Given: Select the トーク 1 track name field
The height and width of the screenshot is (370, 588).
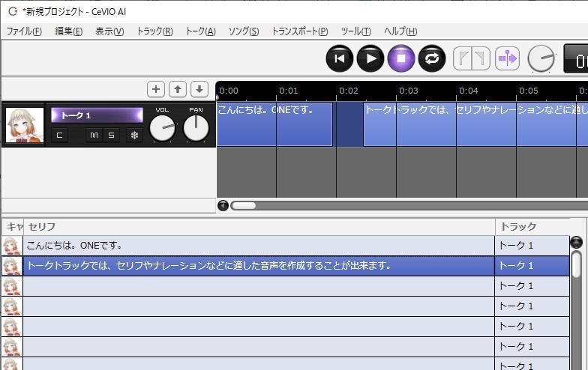Looking at the screenshot, I should tap(97, 115).
